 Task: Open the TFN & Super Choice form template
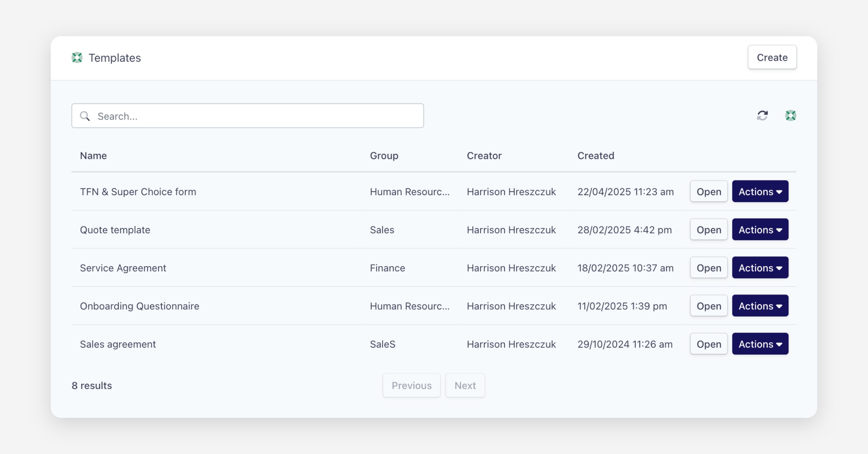[x=709, y=192]
